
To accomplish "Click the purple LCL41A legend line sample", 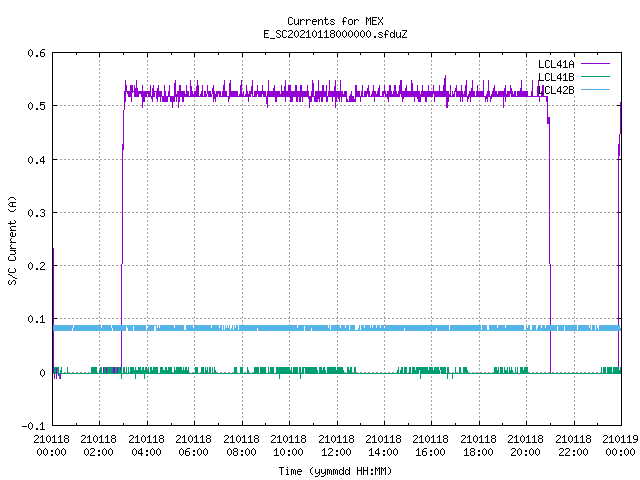I will click(x=595, y=64).
